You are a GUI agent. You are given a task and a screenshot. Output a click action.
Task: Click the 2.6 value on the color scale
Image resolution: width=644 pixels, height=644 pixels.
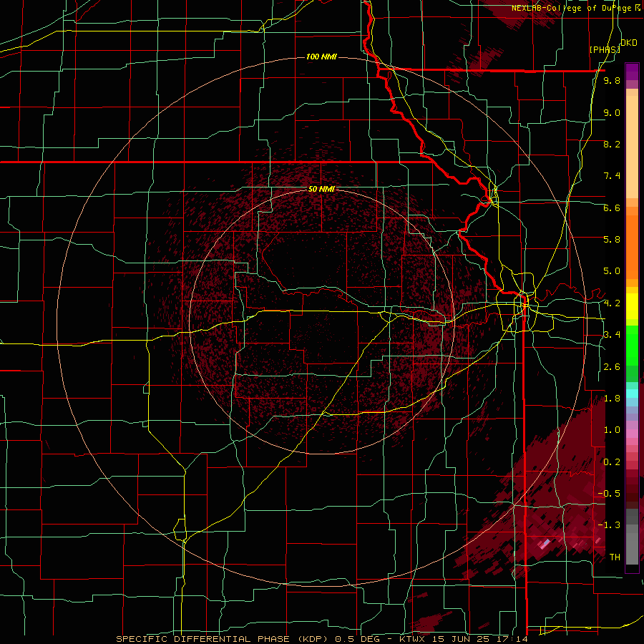(612, 367)
